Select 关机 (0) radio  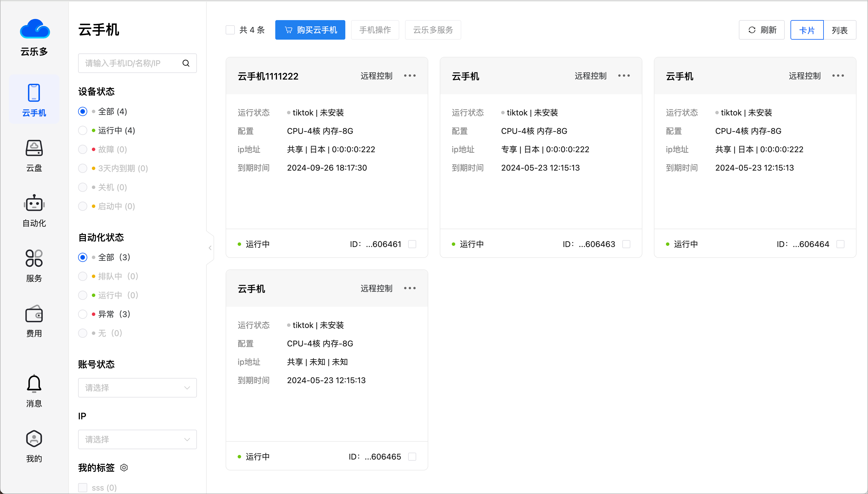point(83,187)
